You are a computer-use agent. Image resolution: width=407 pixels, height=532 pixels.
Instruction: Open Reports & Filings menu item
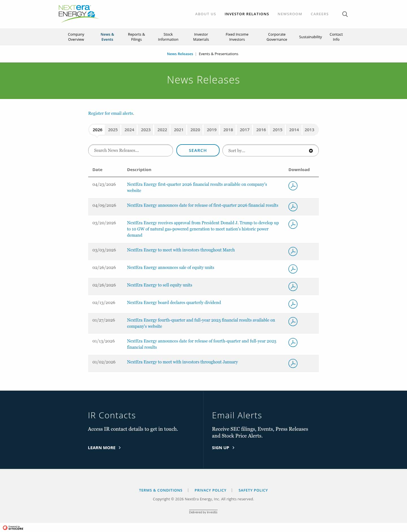[x=136, y=37]
